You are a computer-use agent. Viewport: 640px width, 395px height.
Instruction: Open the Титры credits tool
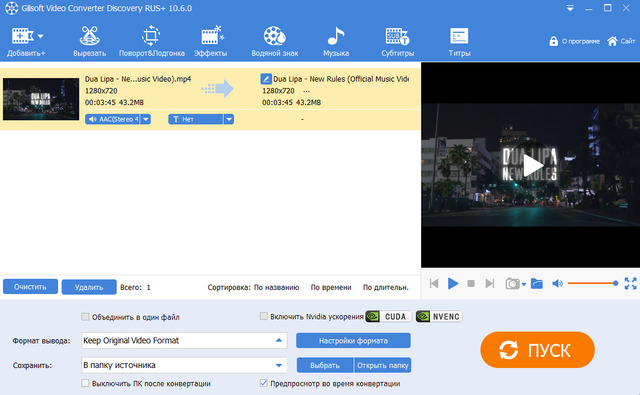(x=459, y=41)
